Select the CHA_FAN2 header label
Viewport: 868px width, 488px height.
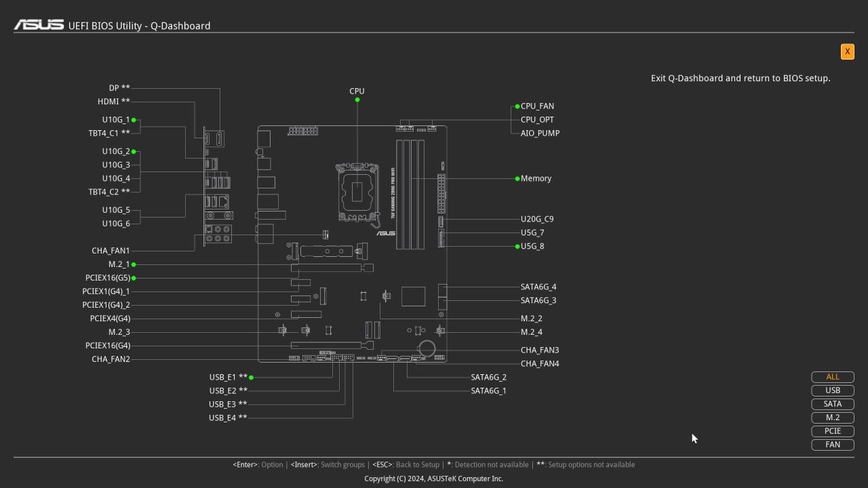pyautogui.click(x=111, y=359)
